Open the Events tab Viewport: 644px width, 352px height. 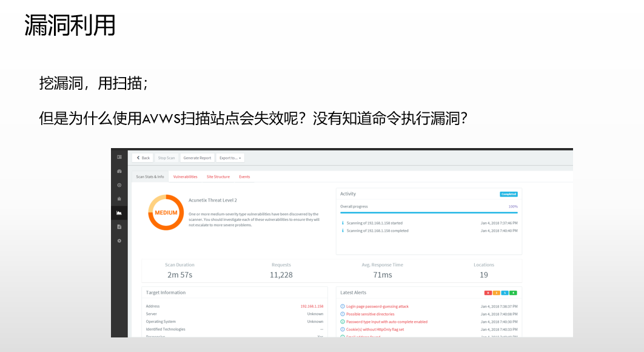[244, 177]
